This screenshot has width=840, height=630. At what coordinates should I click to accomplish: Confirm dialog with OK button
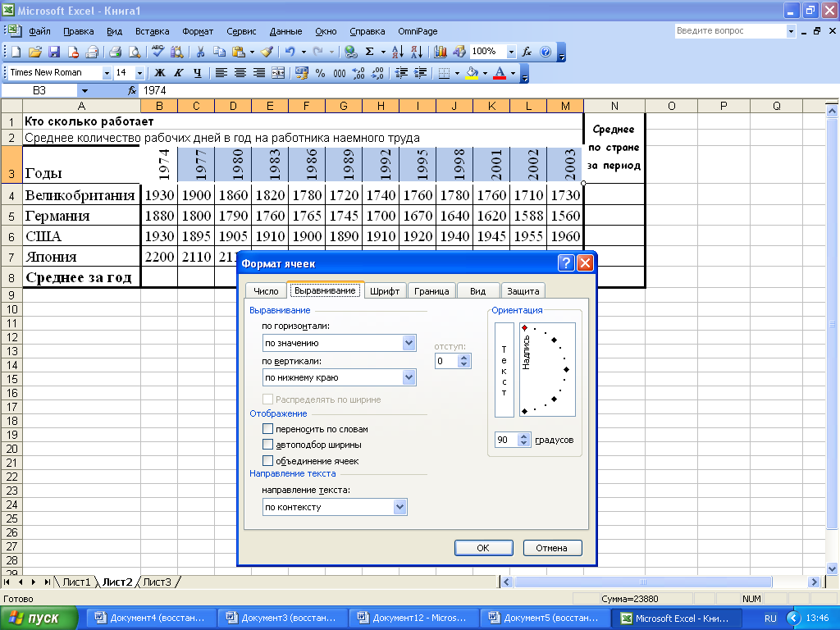(x=483, y=547)
